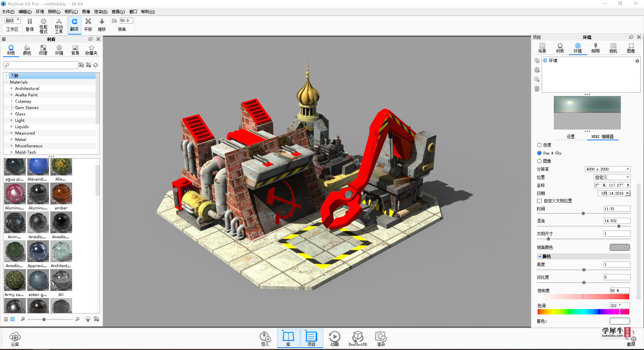
Task: Refresh the library with the reload icon
Action: tap(96, 65)
